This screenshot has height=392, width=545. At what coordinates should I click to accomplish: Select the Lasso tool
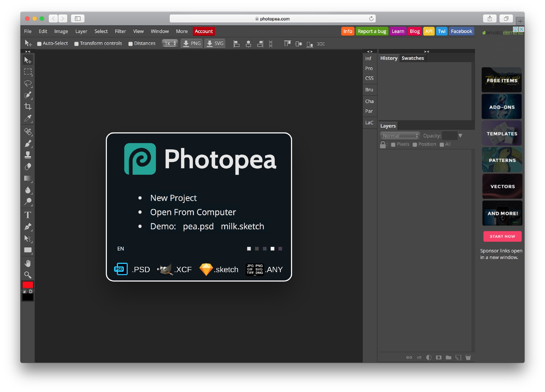(28, 83)
